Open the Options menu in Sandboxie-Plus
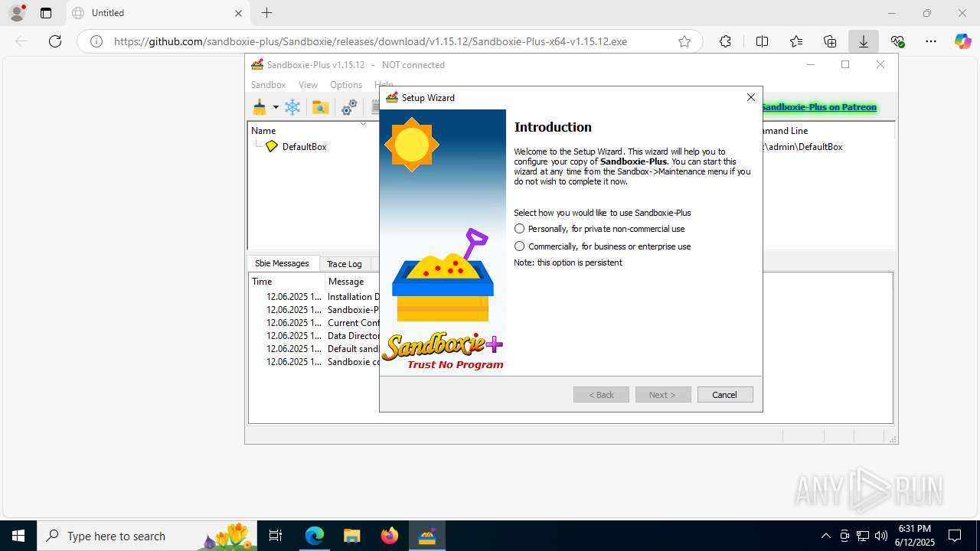Screen dimensions: 980x551 346,85
